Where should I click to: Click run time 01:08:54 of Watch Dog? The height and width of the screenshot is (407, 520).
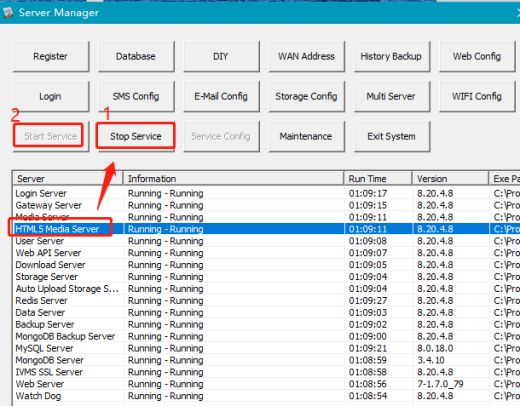(368, 396)
